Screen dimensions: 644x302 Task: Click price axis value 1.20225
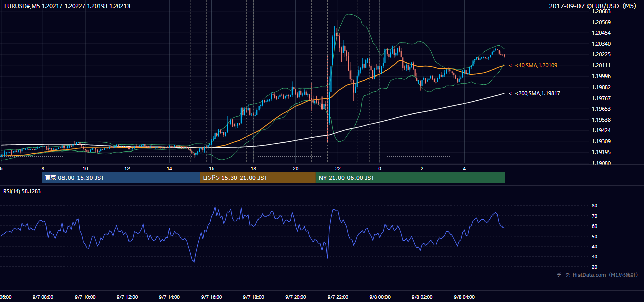pos(602,54)
